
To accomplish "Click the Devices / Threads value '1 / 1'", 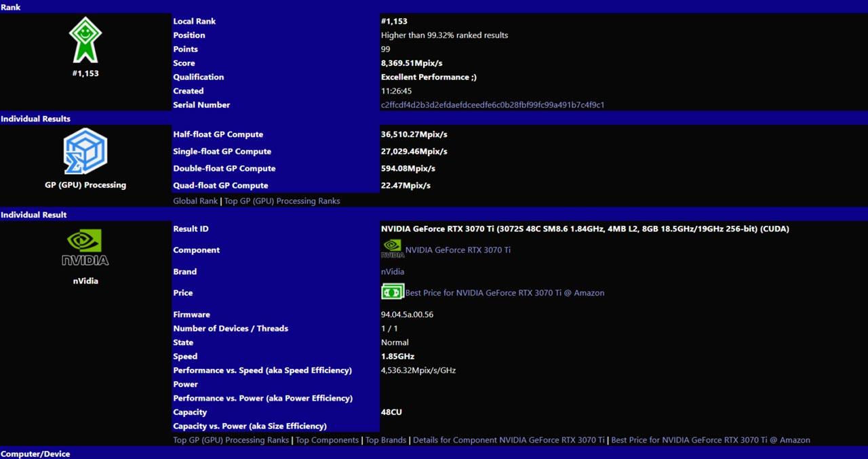I will coord(389,329).
